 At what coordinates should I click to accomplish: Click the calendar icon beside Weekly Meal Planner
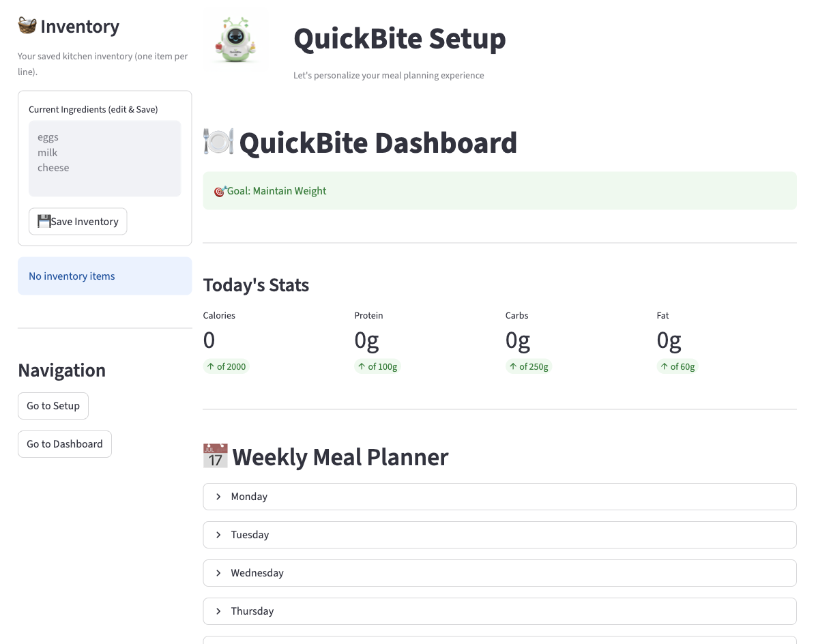(x=216, y=456)
